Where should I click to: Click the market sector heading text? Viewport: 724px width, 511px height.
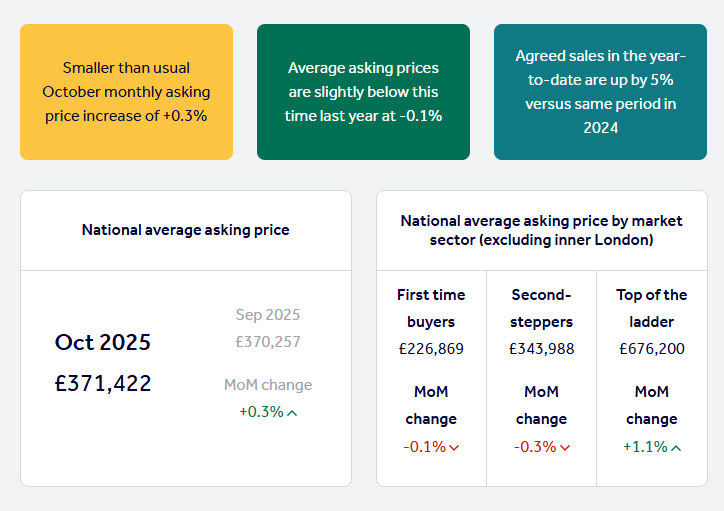(541, 230)
